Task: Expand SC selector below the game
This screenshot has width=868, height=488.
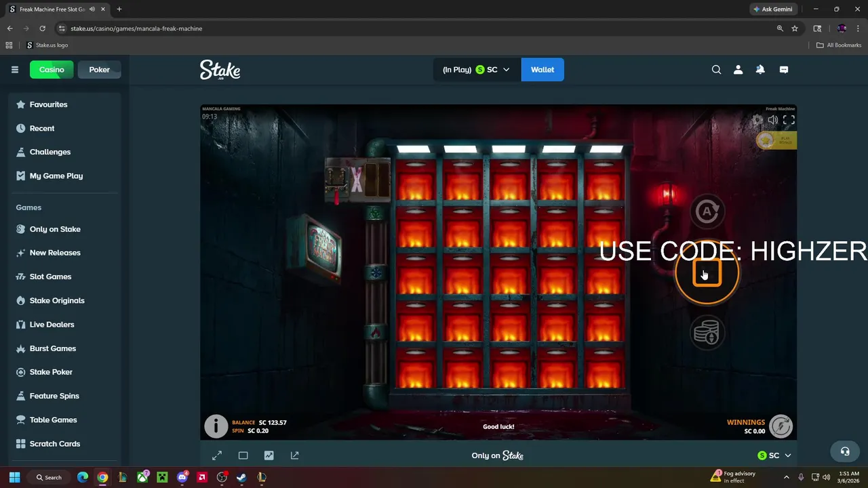Action: point(774,455)
